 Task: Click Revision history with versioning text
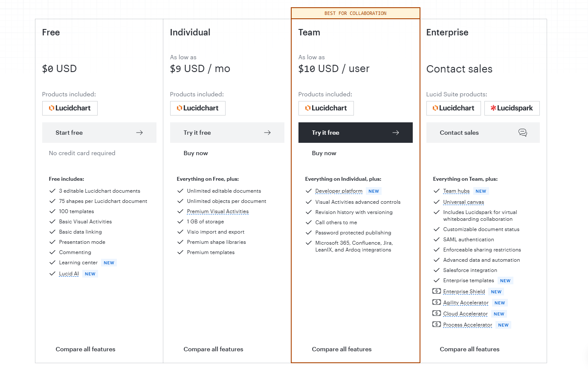[354, 212]
